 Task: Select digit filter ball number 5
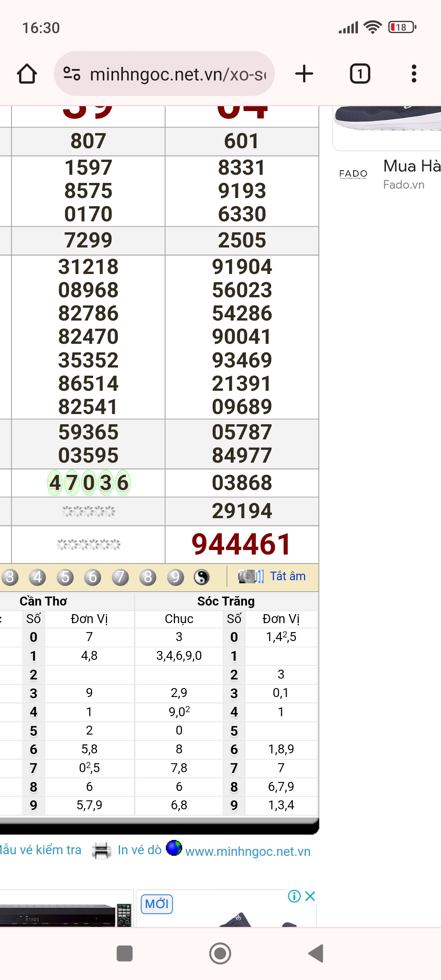coord(65,577)
